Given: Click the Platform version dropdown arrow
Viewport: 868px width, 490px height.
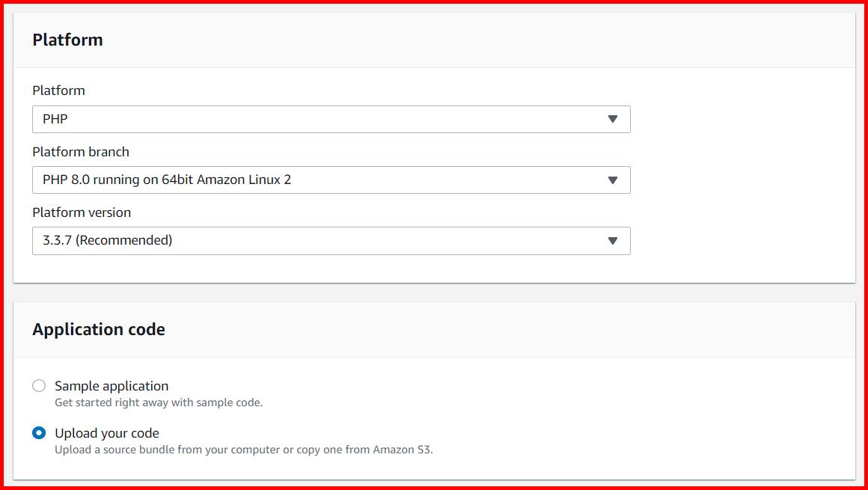Looking at the screenshot, I should [614, 240].
